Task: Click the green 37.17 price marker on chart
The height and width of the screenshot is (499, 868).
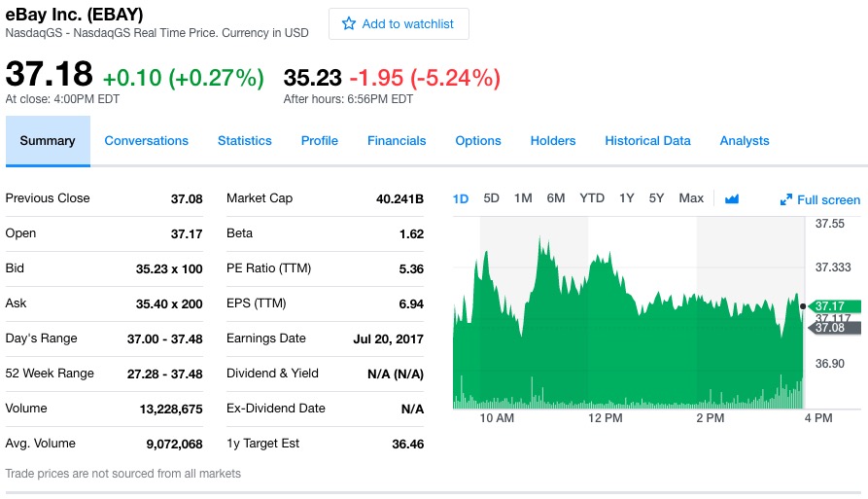Action: coord(834,306)
